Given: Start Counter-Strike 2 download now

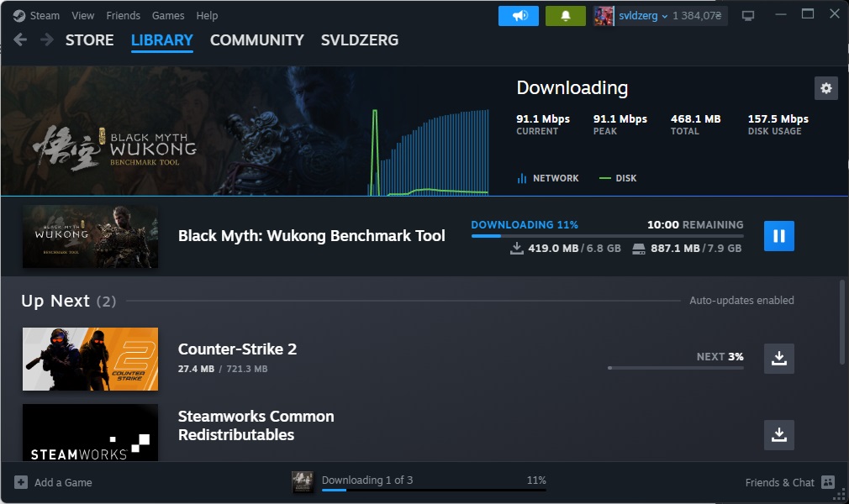Looking at the screenshot, I should click(778, 359).
